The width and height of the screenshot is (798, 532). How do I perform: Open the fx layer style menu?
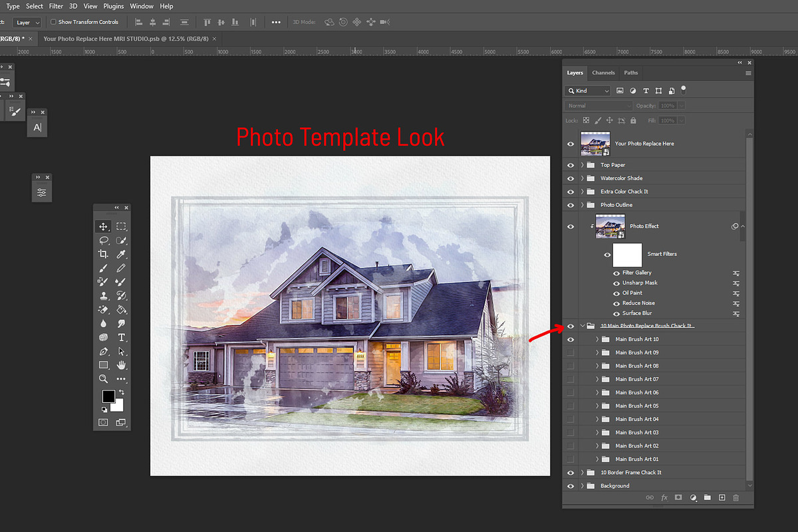pyautogui.click(x=664, y=497)
